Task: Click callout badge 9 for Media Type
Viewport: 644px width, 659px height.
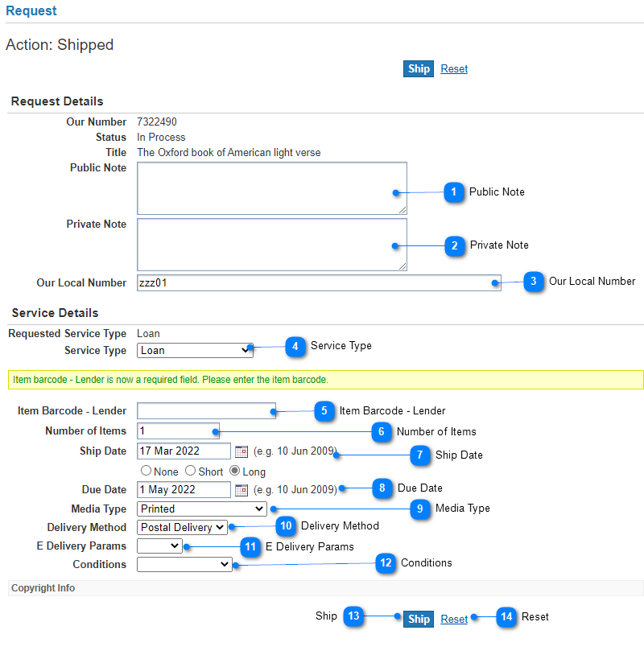Action: [420, 509]
